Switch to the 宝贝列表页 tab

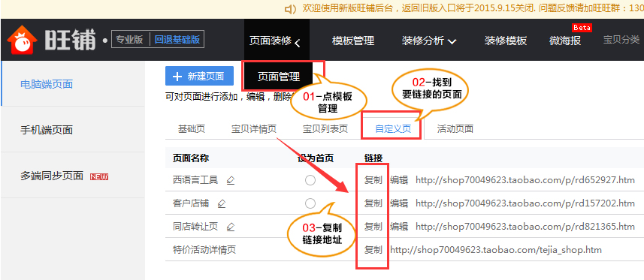click(x=325, y=129)
